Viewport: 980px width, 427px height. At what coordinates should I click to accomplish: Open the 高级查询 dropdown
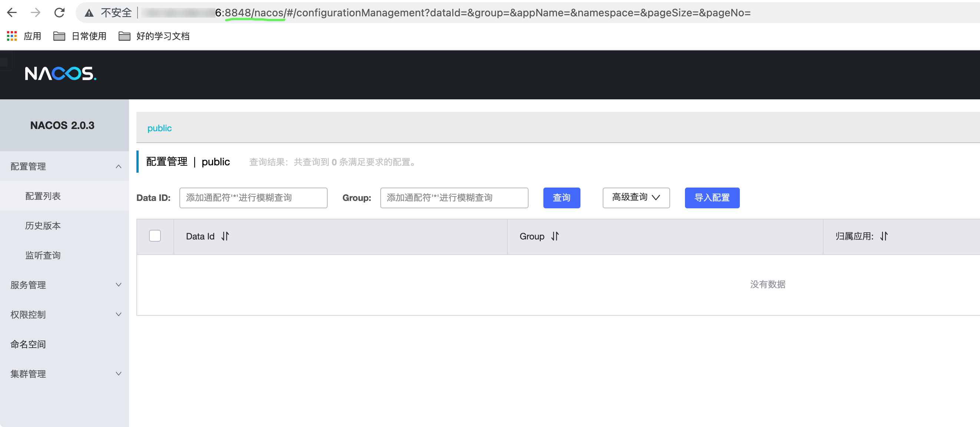[636, 198]
